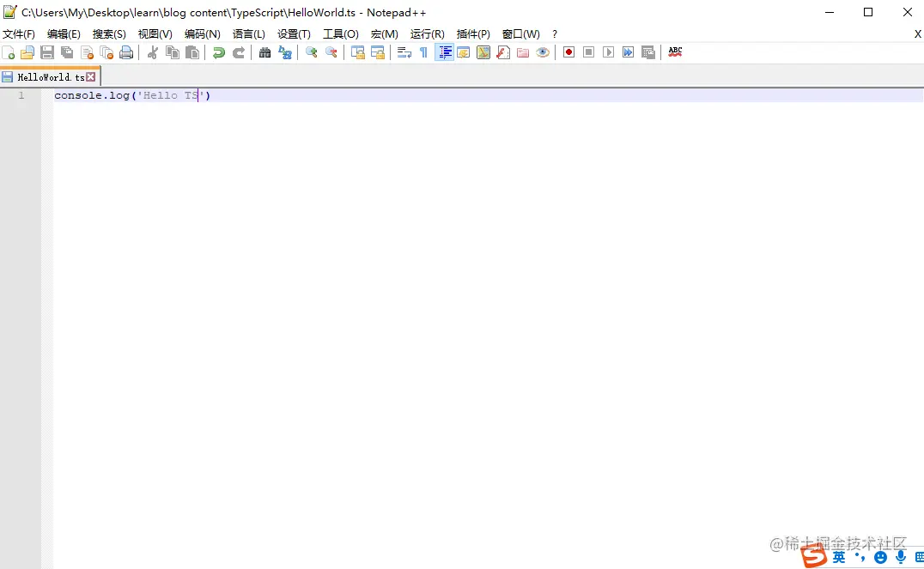Open the 运行(R) menu
This screenshot has width=924, height=569.
click(428, 34)
